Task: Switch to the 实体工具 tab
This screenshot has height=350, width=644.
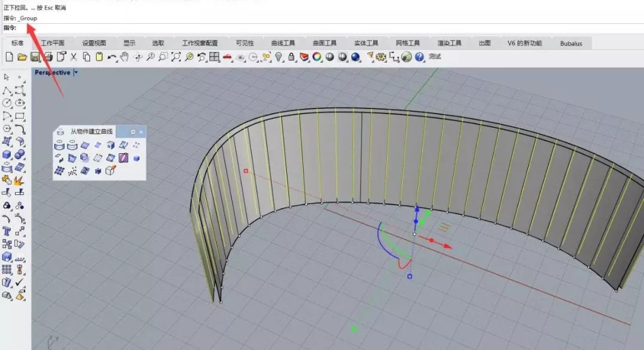Action: click(366, 43)
